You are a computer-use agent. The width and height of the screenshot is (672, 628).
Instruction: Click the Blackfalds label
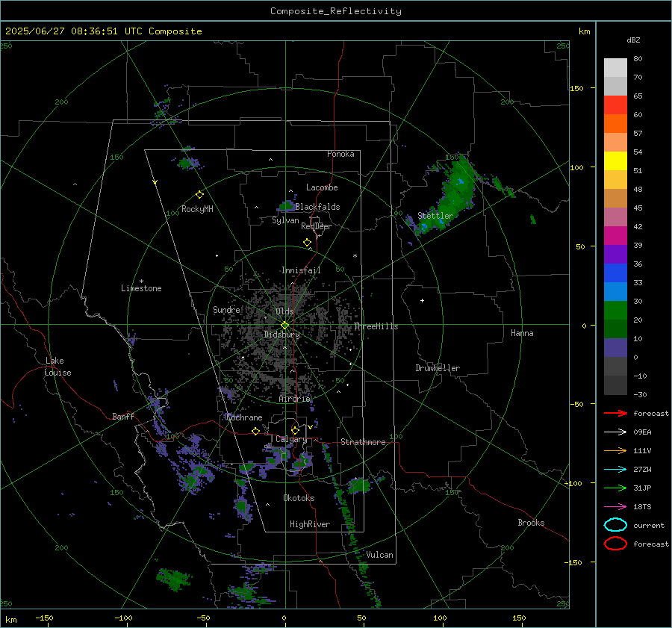(x=317, y=207)
